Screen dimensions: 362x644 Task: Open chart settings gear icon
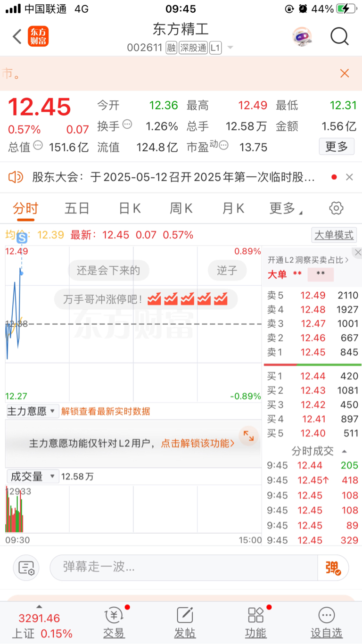336,208
